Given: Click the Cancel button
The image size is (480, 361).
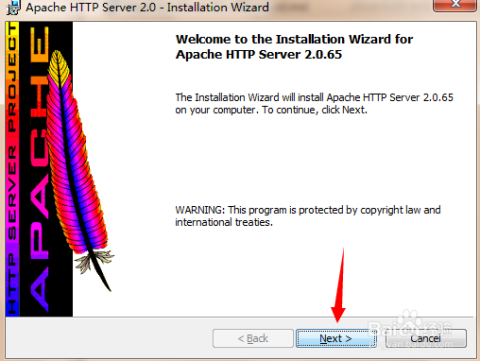Looking at the screenshot, I should (426, 339).
